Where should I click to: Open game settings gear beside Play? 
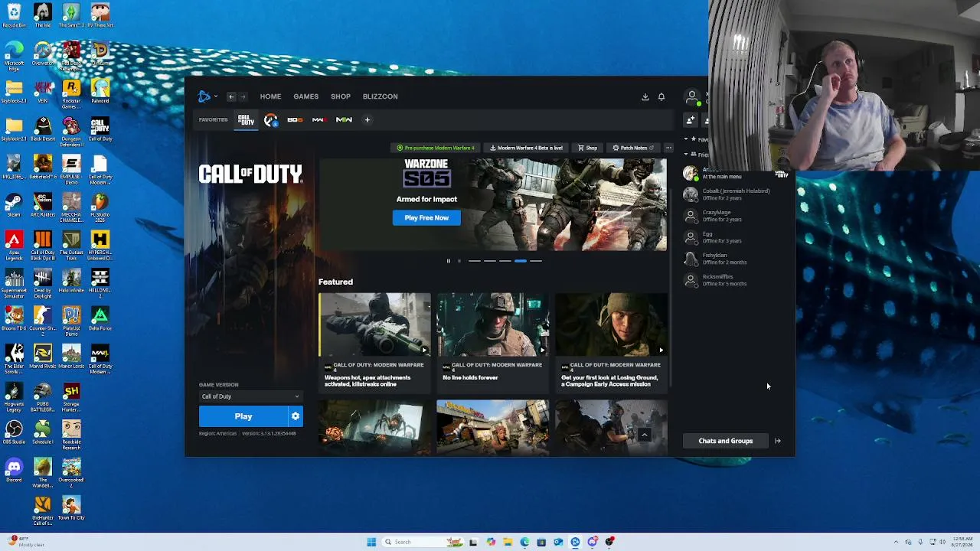pos(296,416)
